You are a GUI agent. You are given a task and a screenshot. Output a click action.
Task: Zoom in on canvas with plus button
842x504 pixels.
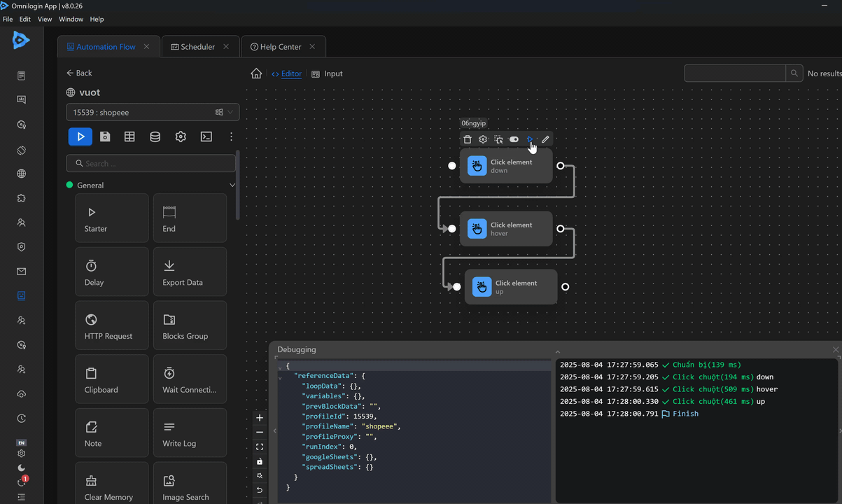click(260, 418)
